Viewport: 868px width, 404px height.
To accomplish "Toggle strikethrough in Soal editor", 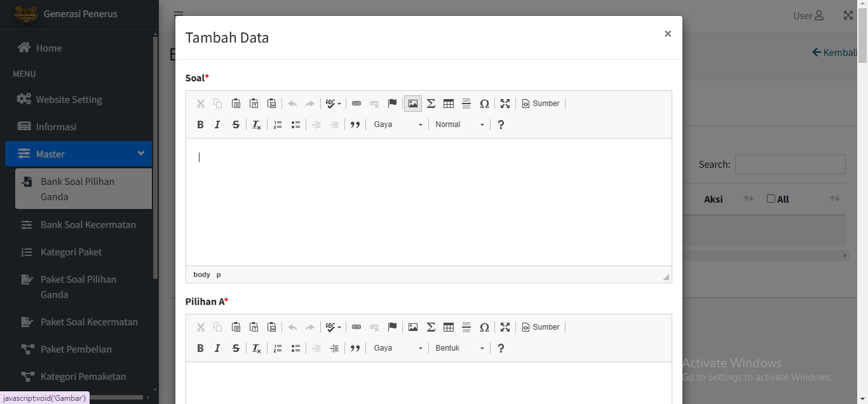I will pos(236,125).
